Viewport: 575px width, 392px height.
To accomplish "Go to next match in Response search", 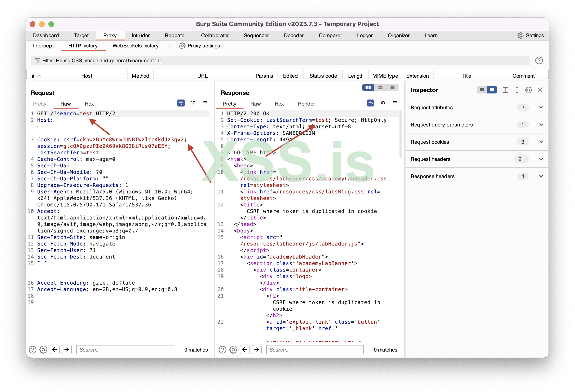I will point(257,349).
